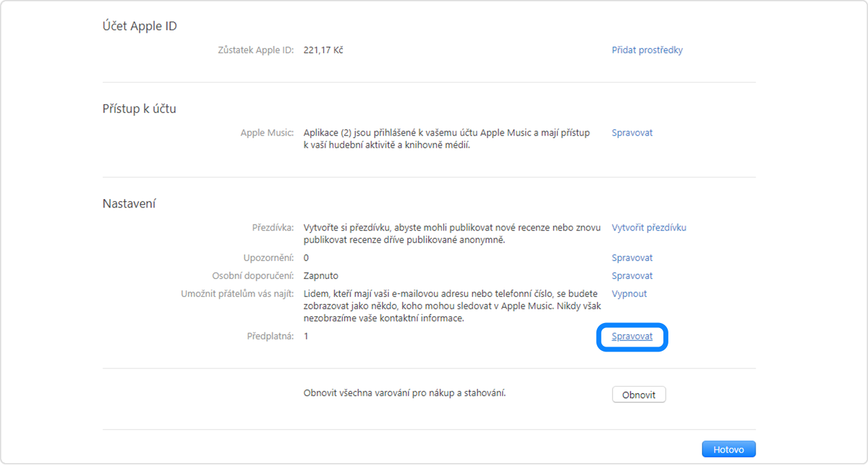
Task: Open the Přidat prostředky link
Action: [647, 50]
